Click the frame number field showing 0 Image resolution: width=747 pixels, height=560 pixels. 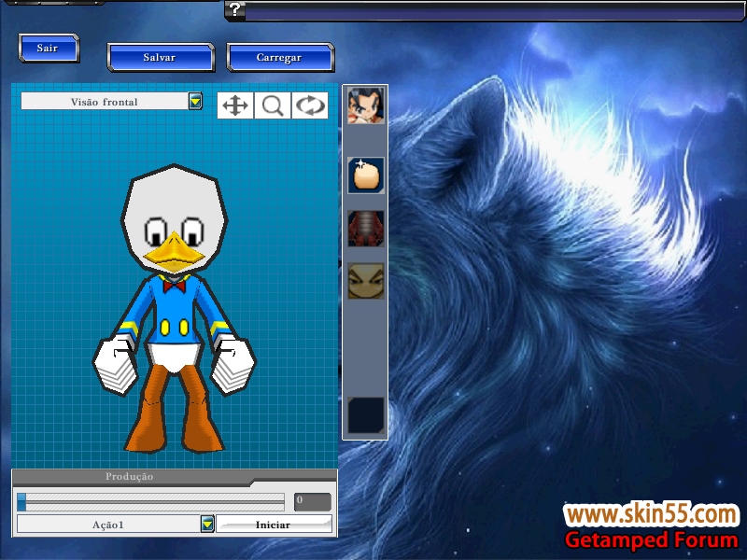click(312, 501)
